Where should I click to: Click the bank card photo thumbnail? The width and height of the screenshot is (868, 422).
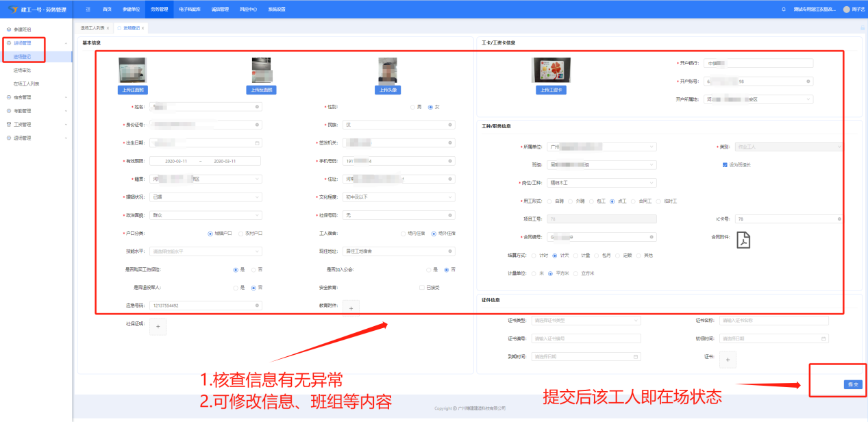click(x=551, y=71)
